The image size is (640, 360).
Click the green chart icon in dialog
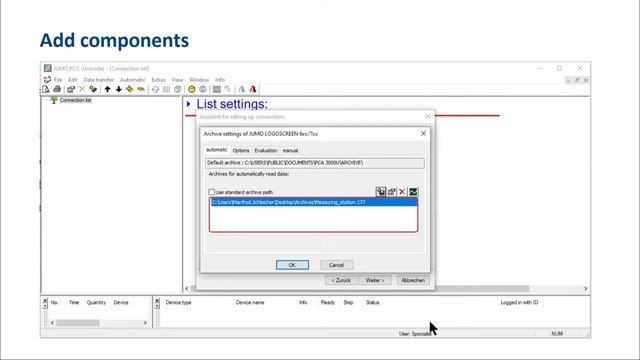pyautogui.click(x=413, y=191)
